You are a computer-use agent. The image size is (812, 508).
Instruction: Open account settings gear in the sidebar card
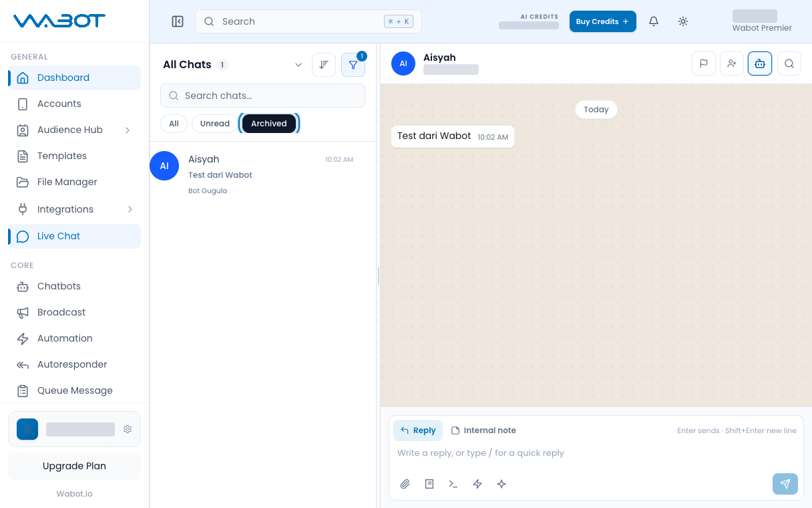pos(128,429)
